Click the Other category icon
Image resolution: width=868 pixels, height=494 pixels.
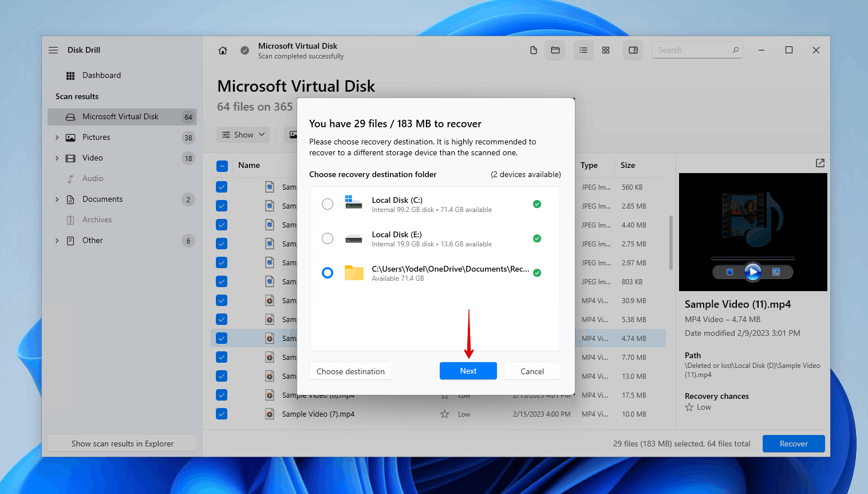(x=70, y=241)
